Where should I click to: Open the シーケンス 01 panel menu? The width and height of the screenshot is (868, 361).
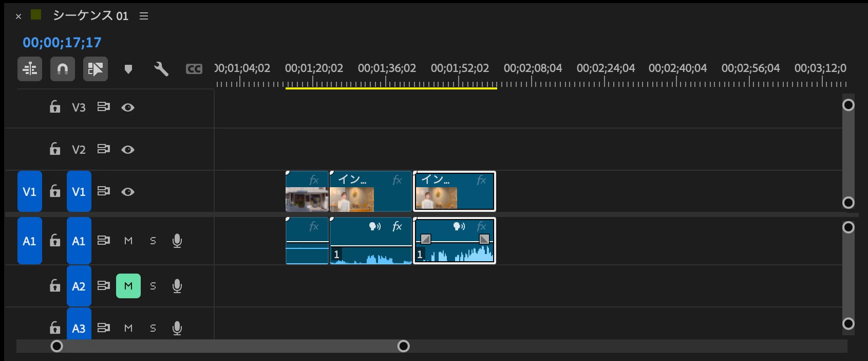(x=144, y=16)
